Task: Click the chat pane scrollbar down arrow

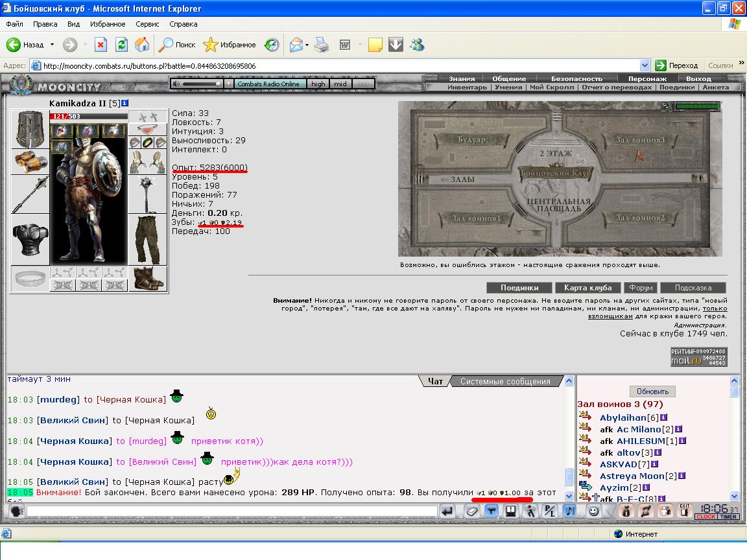Action: pyautogui.click(x=569, y=496)
